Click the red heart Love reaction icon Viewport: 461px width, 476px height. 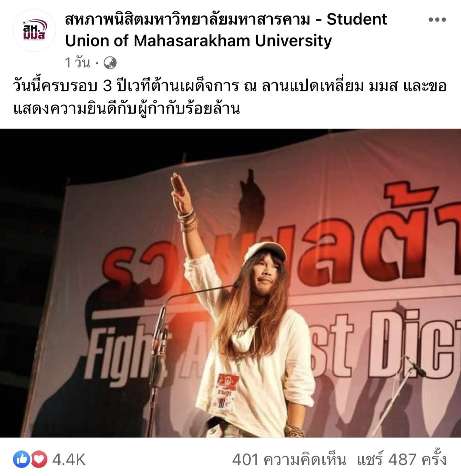coord(38,459)
